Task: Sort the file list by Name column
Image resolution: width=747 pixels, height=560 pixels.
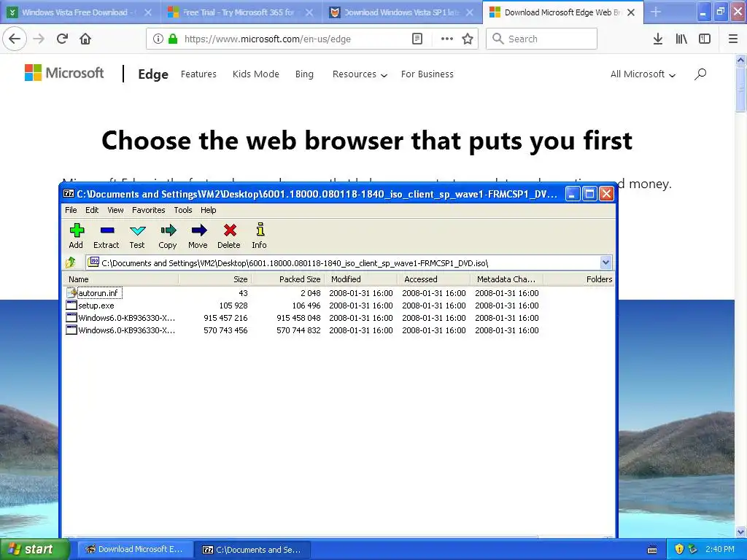Action: tap(120, 279)
